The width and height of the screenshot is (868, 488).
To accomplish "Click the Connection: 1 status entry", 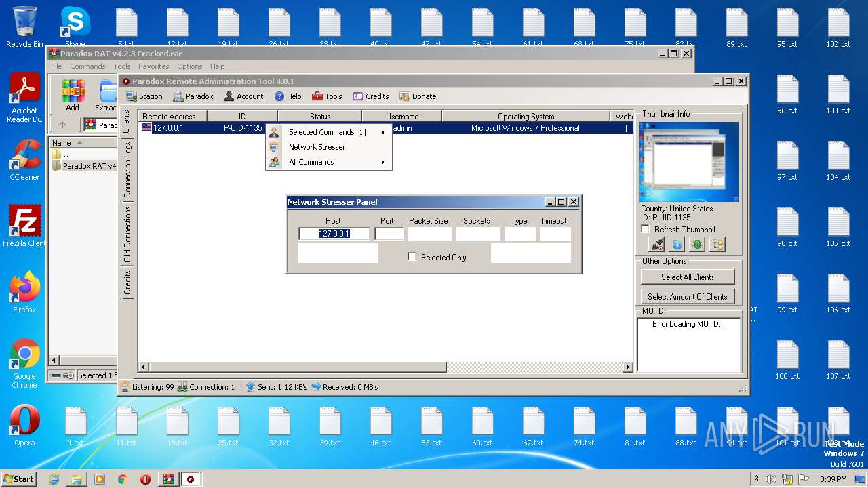I will click(x=206, y=387).
